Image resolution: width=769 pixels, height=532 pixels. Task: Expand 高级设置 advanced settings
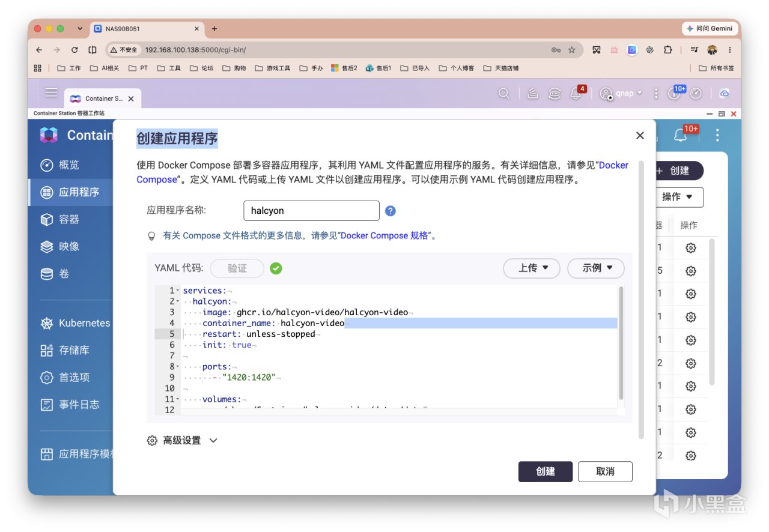(182, 441)
